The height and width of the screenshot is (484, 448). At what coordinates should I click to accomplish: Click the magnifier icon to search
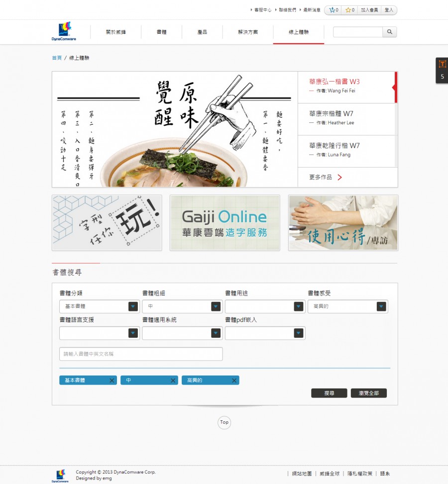390,32
